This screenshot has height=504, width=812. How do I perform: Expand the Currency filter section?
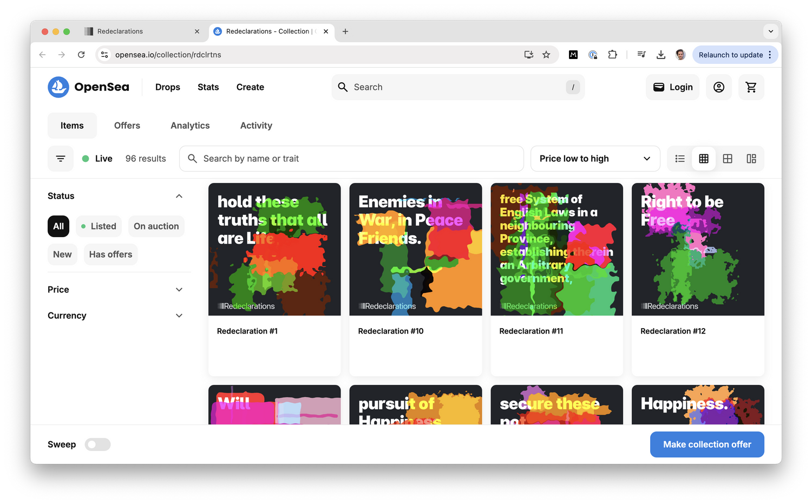[115, 316]
